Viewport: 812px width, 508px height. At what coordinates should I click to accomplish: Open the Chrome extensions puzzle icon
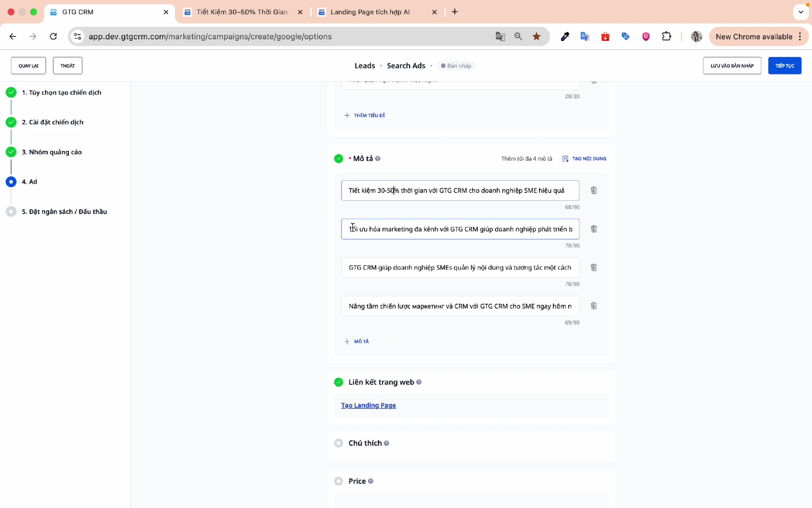[667, 36]
